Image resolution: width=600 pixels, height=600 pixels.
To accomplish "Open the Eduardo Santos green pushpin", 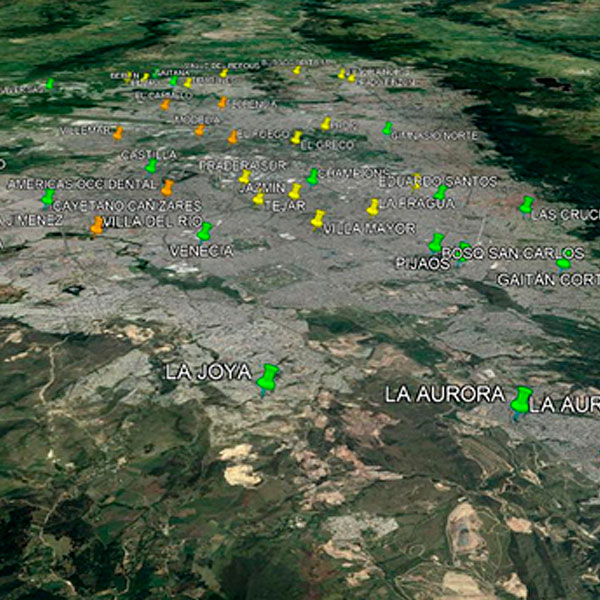I will [x=440, y=192].
